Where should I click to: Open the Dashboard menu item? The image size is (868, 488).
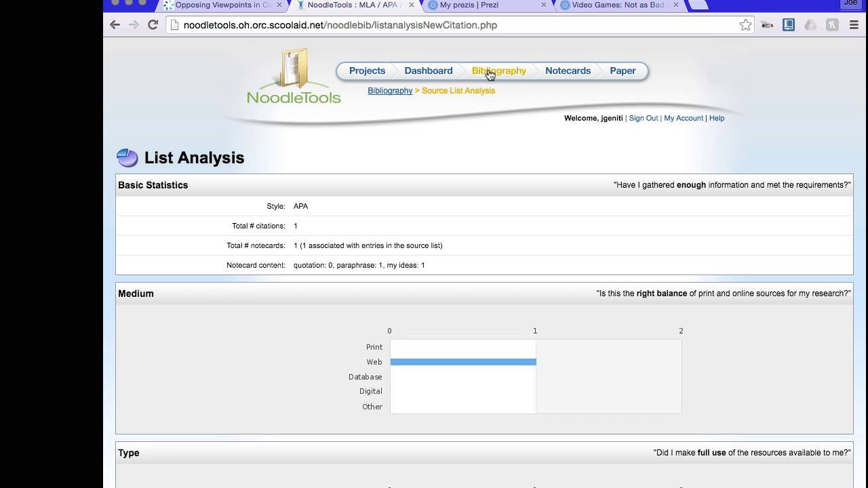coord(429,70)
